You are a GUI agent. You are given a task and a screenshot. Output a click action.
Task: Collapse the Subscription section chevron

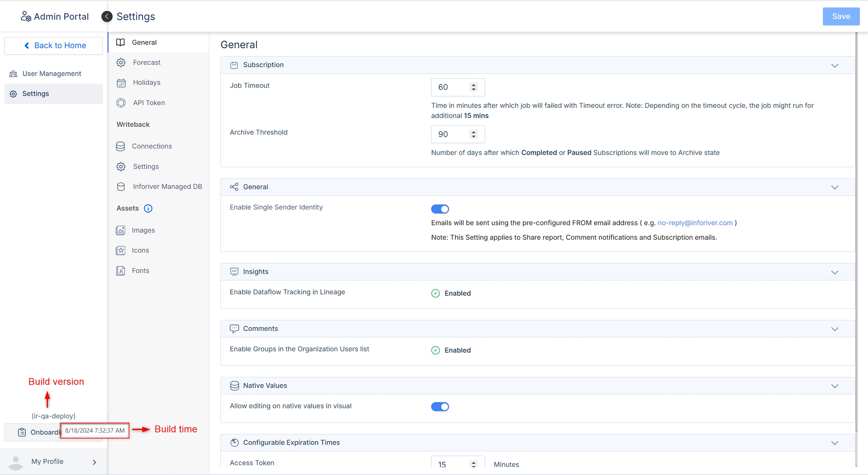834,66
